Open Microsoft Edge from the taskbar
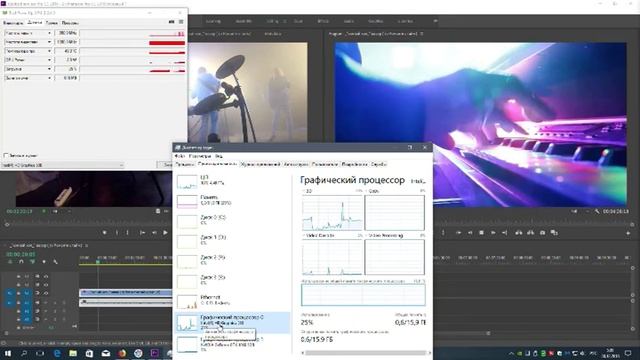This screenshot has height=360, width=640. [x=57, y=353]
